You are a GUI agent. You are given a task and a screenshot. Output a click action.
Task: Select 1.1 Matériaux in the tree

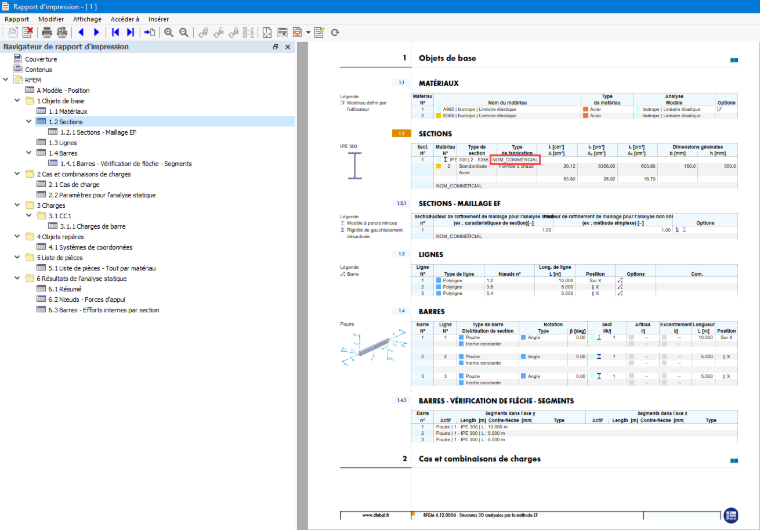(x=68, y=112)
